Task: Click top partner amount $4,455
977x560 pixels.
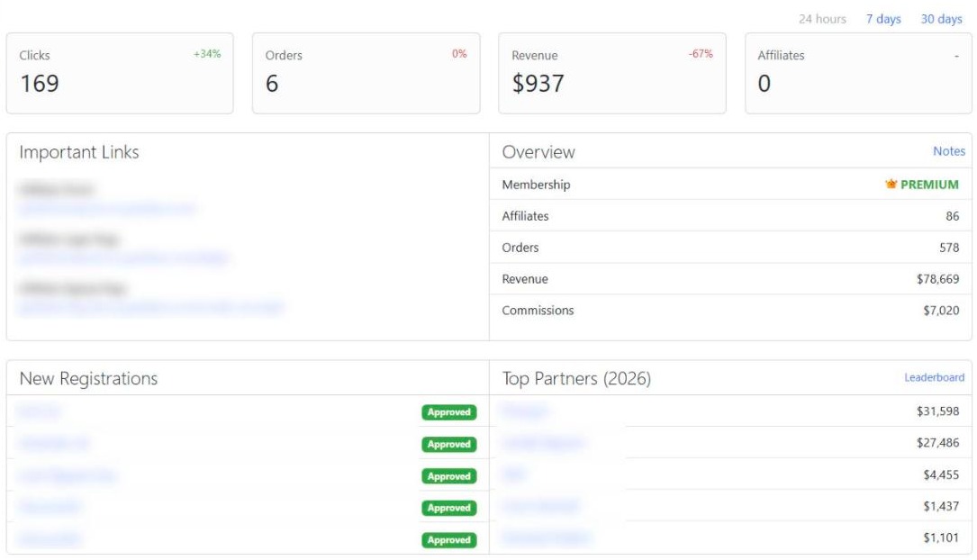Action: click(x=941, y=474)
